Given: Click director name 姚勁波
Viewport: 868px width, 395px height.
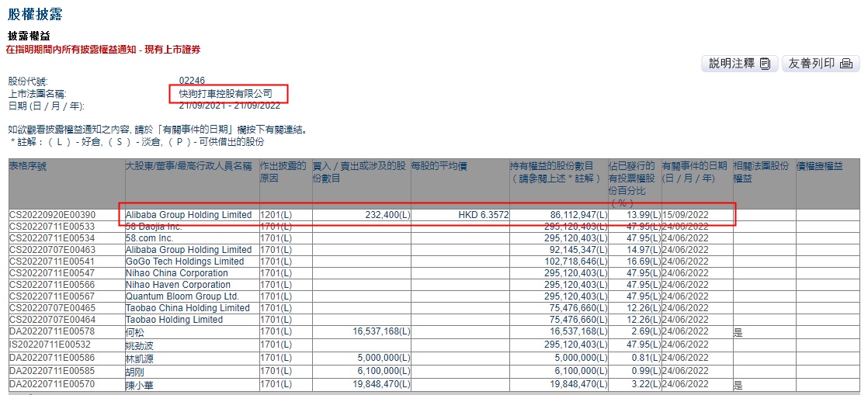Looking at the screenshot, I should pyautogui.click(x=140, y=345).
